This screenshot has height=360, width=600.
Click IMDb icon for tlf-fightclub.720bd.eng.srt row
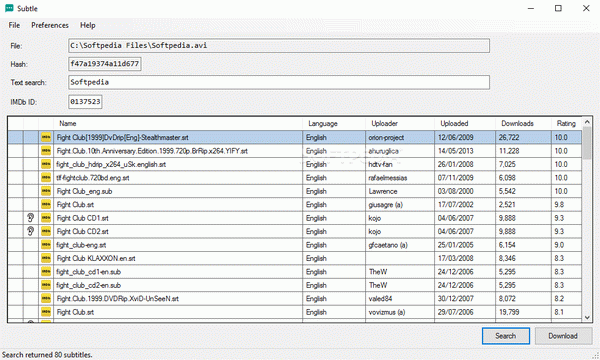[x=46, y=178]
